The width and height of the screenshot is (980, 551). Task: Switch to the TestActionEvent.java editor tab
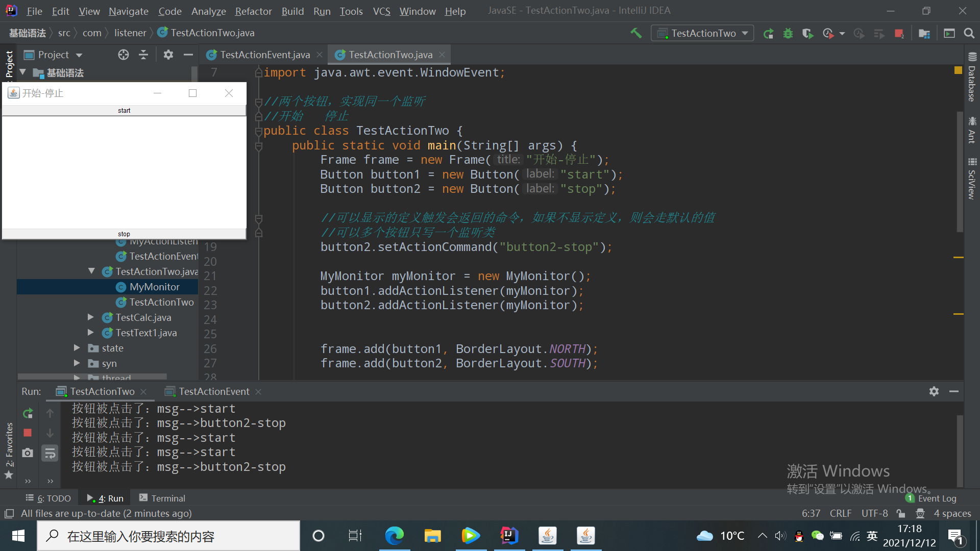click(264, 55)
